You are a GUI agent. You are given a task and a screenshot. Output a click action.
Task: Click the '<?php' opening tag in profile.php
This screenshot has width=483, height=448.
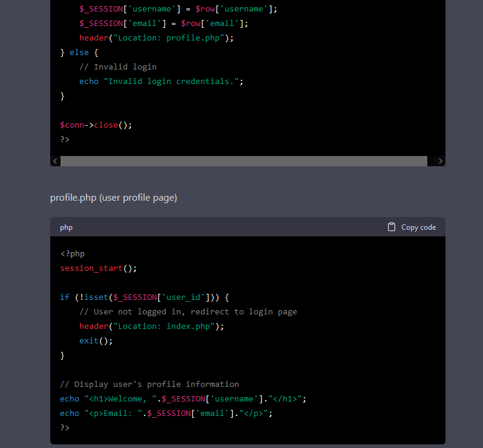(73, 254)
